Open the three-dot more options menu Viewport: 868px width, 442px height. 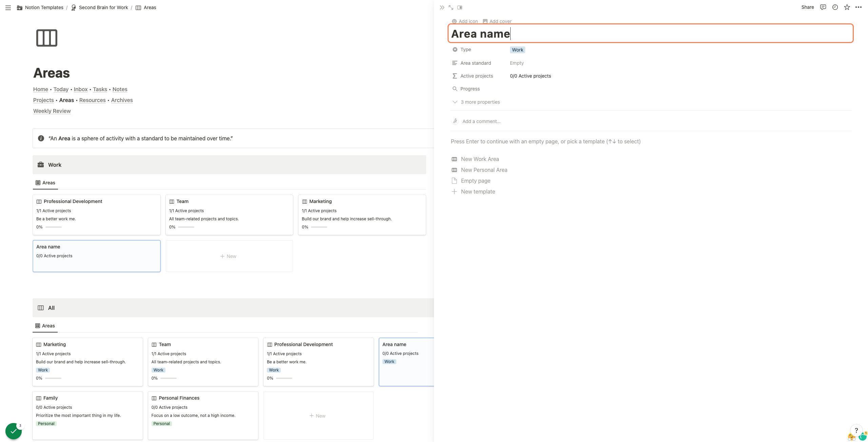pos(859,7)
